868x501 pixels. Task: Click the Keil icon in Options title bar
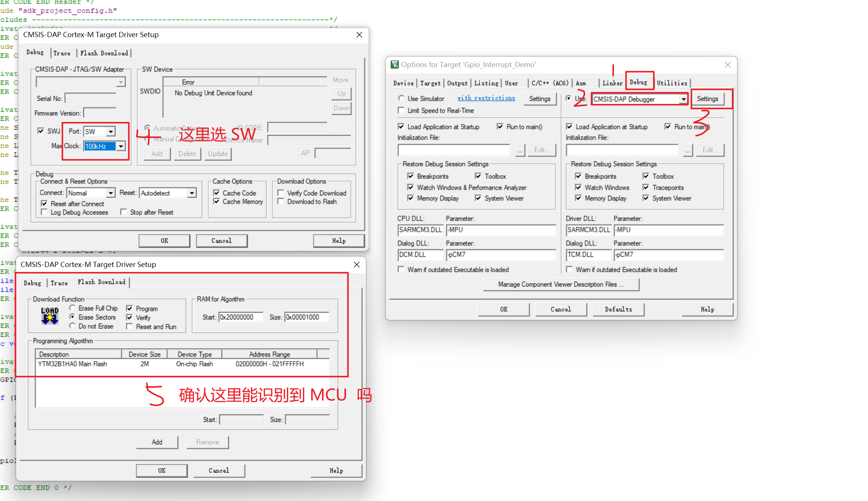coord(395,64)
